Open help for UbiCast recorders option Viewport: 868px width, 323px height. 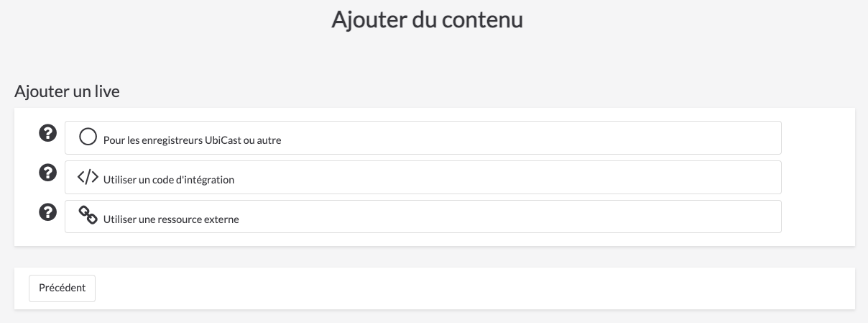pyautogui.click(x=47, y=133)
